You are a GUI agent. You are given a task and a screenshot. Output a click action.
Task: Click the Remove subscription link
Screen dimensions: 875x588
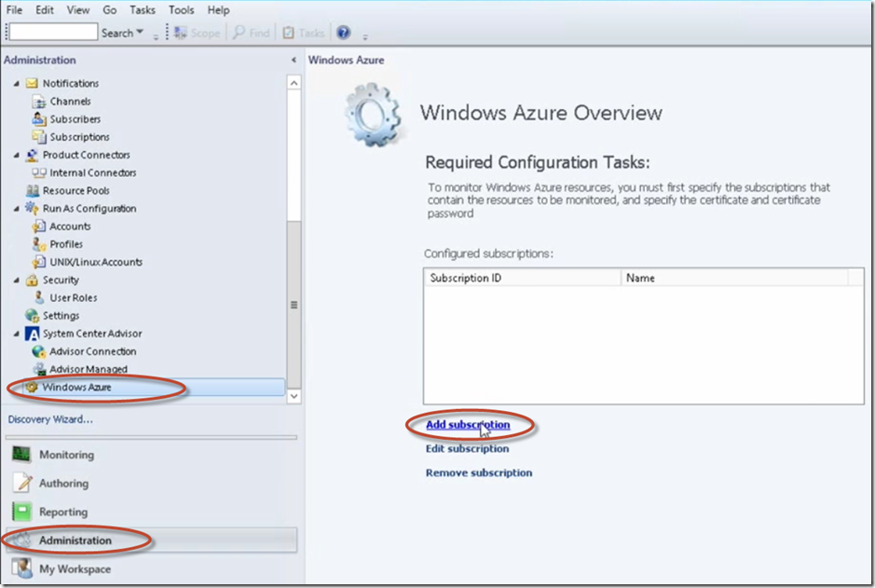coord(479,472)
